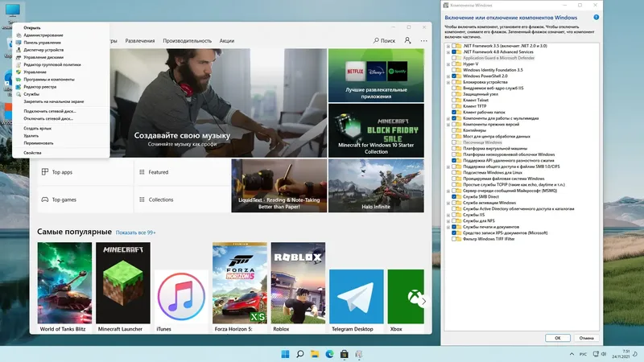Click the Windows Features taskbar icon
The image size is (644, 362).
[x=359, y=354]
